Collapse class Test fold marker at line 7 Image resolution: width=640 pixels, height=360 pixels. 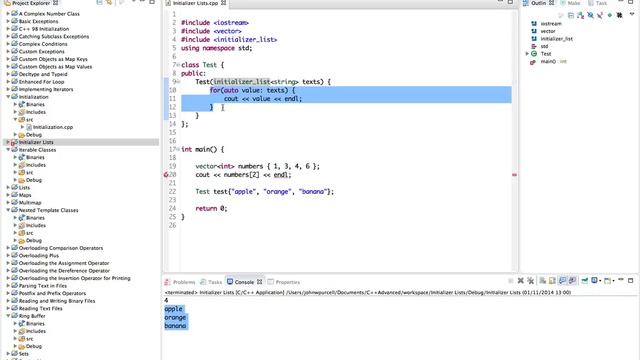pyautogui.click(x=178, y=65)
